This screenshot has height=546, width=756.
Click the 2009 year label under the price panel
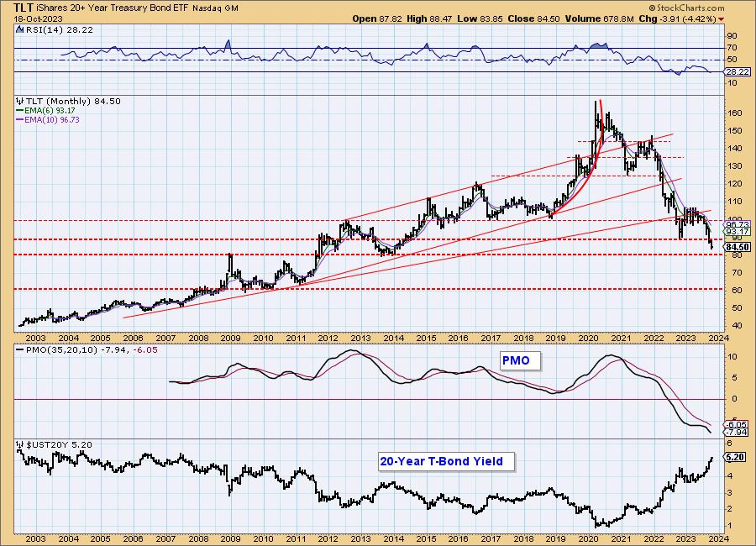tap(230, 339)
